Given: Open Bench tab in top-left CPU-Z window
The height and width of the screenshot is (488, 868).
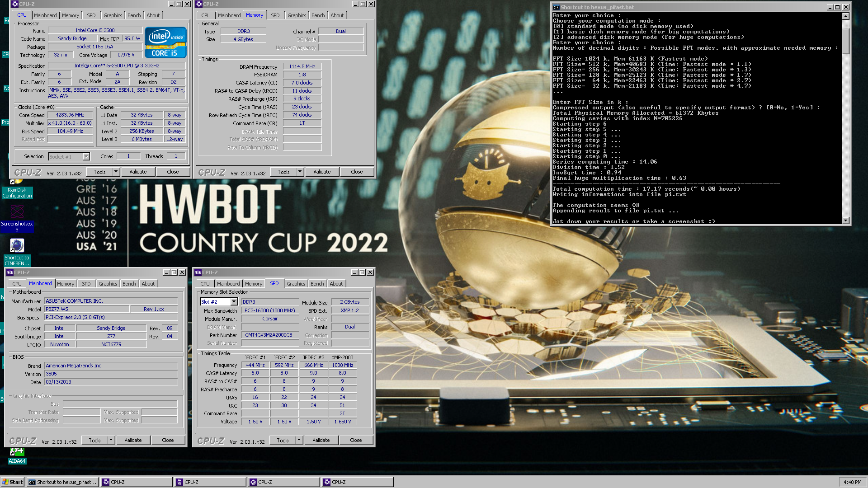Looking at the screenshot, I should [x=134, y=15].
